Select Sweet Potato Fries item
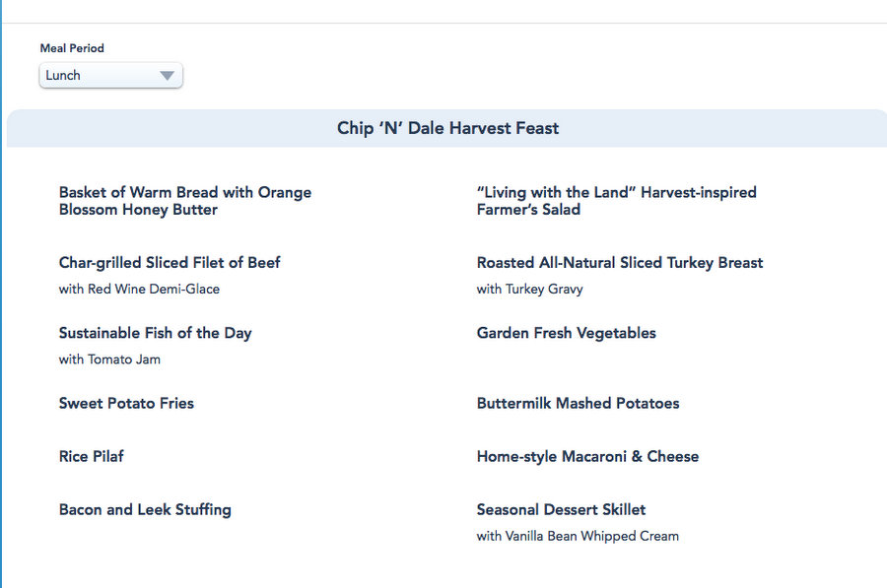The height and width of the screenshot is (588, 887). (x=126, y=403)
